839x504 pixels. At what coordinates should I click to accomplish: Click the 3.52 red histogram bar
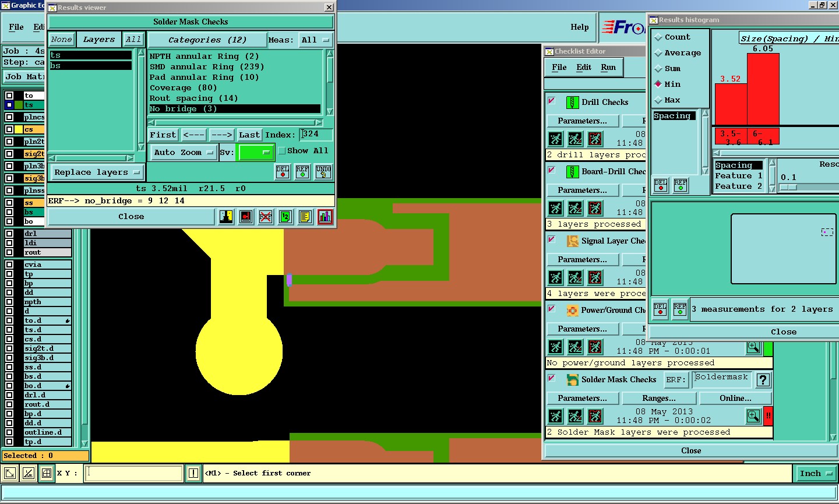pos(731,104)
